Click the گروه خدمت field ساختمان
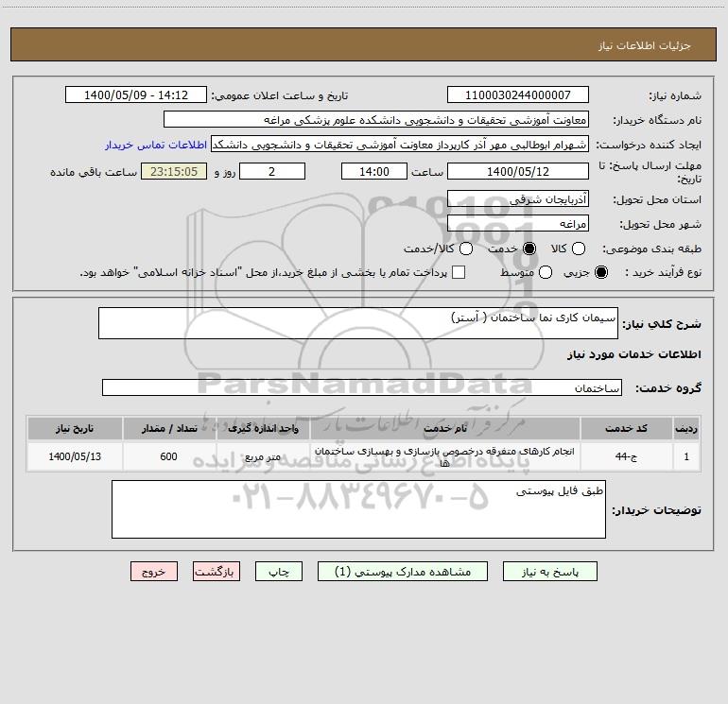This screenshot has width=728, height=704. tap(362, 387)
